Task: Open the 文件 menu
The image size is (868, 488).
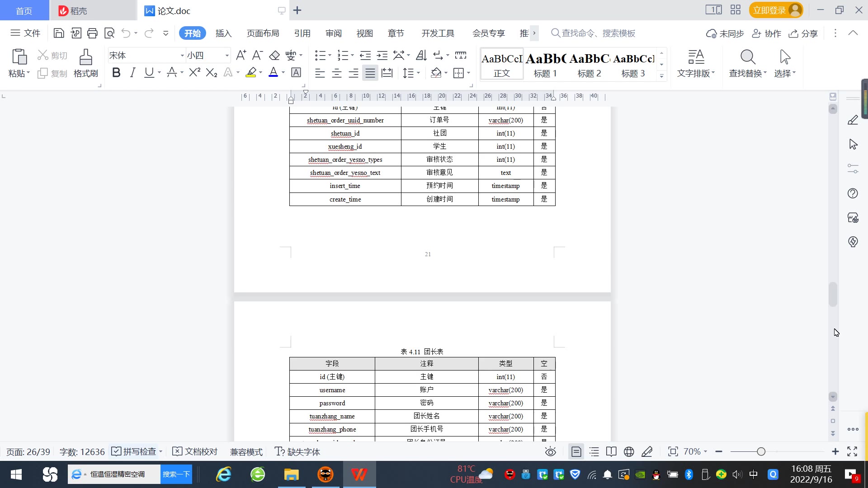Action: 26,33
